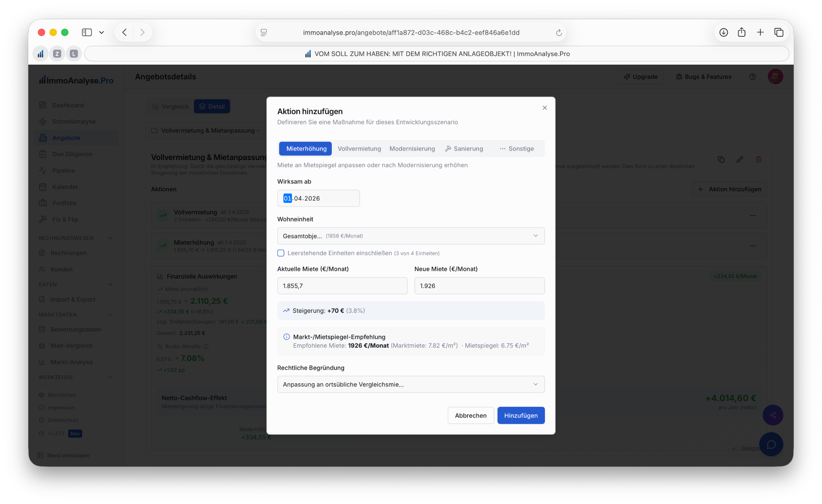Click the Hinzufügen button
Screen dimensions: 822x504
click(521, 415)
